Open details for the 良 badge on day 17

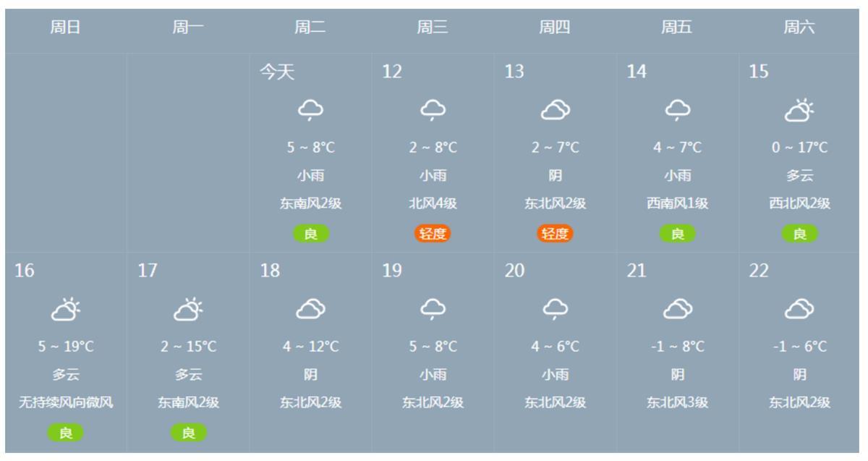click(190, 433)
